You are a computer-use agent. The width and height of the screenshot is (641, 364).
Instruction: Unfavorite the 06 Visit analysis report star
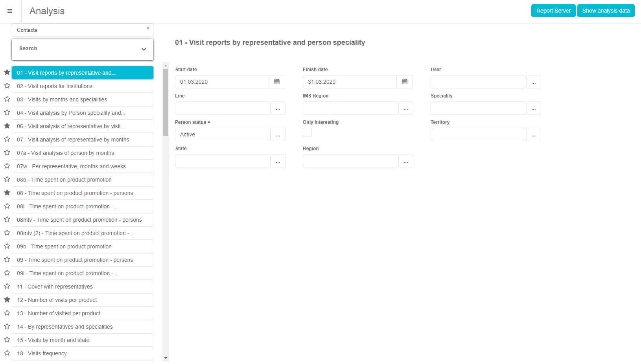click(7, 126)
